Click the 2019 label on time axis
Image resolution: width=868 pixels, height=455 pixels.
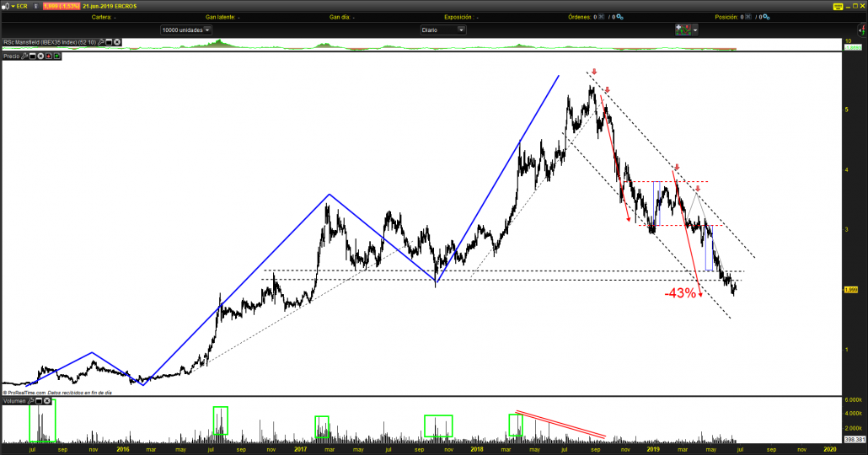coord(653,449)
